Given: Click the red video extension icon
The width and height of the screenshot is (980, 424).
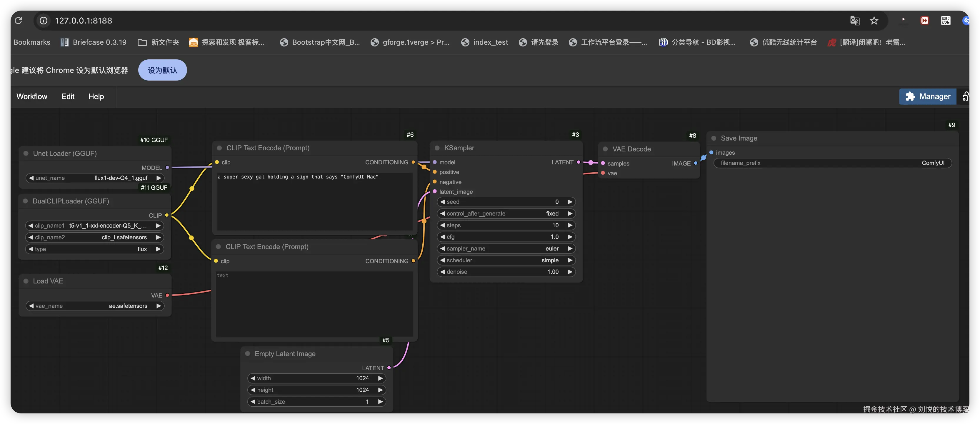Looking at the screenshot, I should tap(924, 21).
